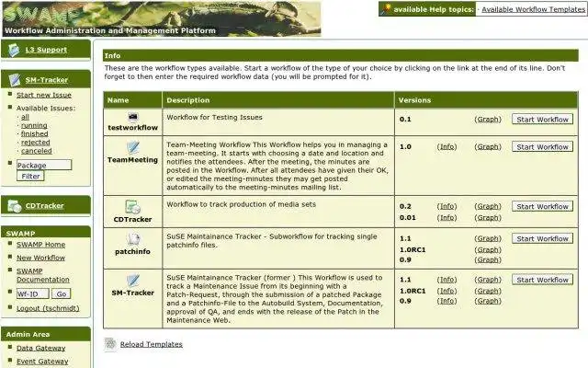The image size is (588, 368).
Task: Open Graph for patchinfo version 1.0RC1
Action: [488, 249]
